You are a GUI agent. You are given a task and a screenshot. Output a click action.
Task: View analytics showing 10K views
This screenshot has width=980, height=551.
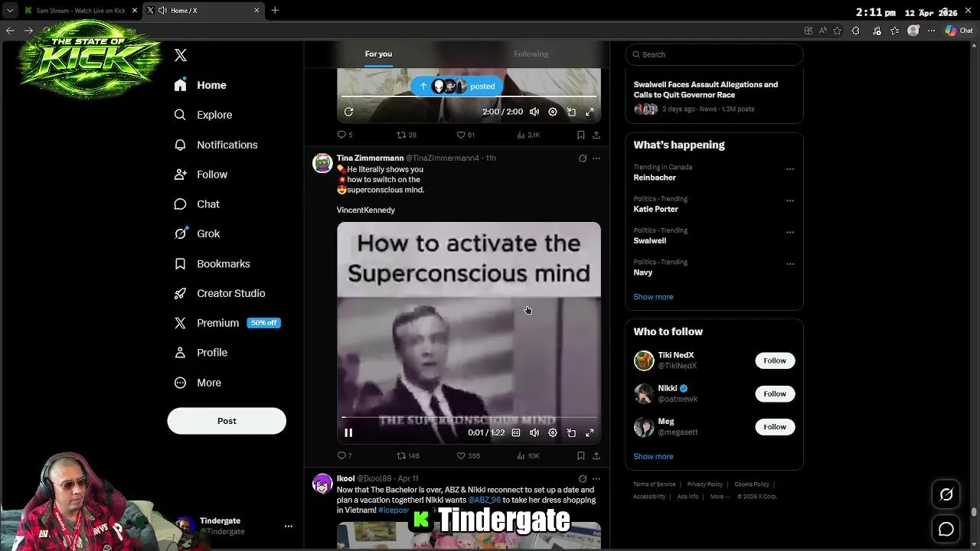tap(528, 456)
